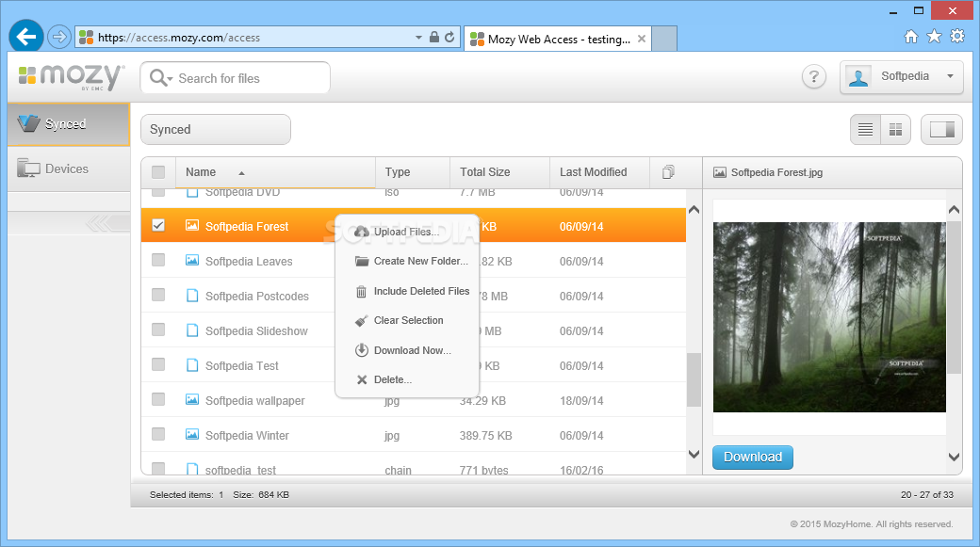Click preview pane scroll down arrow
This screenshot has width=980, height=547.
[x=954, y=457]
